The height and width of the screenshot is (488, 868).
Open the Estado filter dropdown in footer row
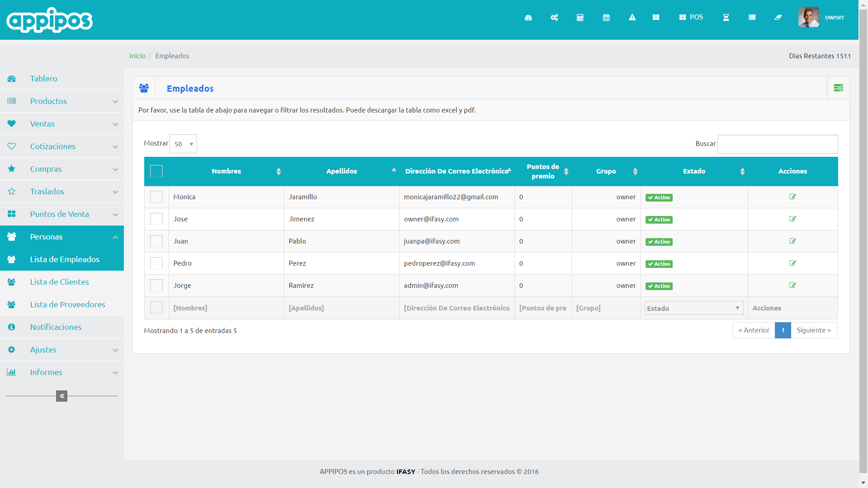(693, 308)
